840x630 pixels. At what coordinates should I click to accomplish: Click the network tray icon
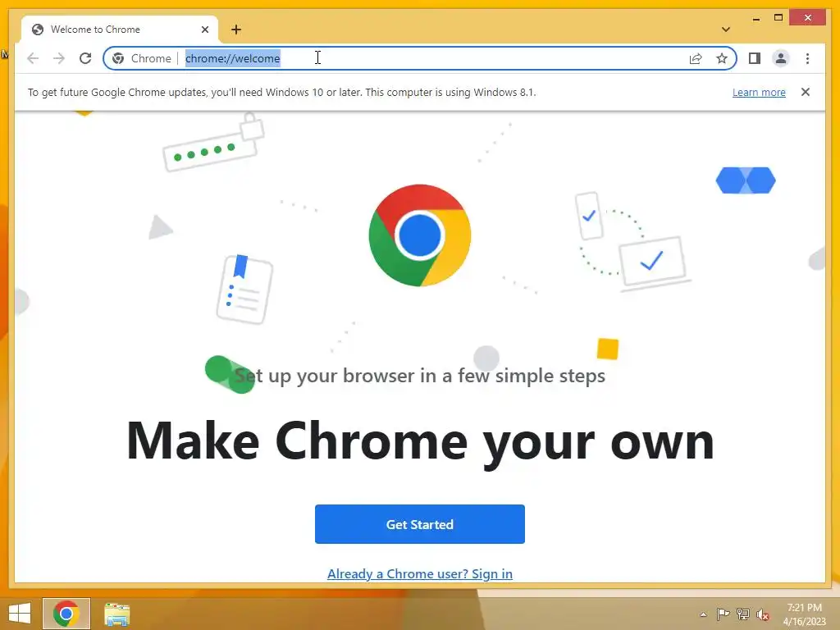[x=743, y=614]
